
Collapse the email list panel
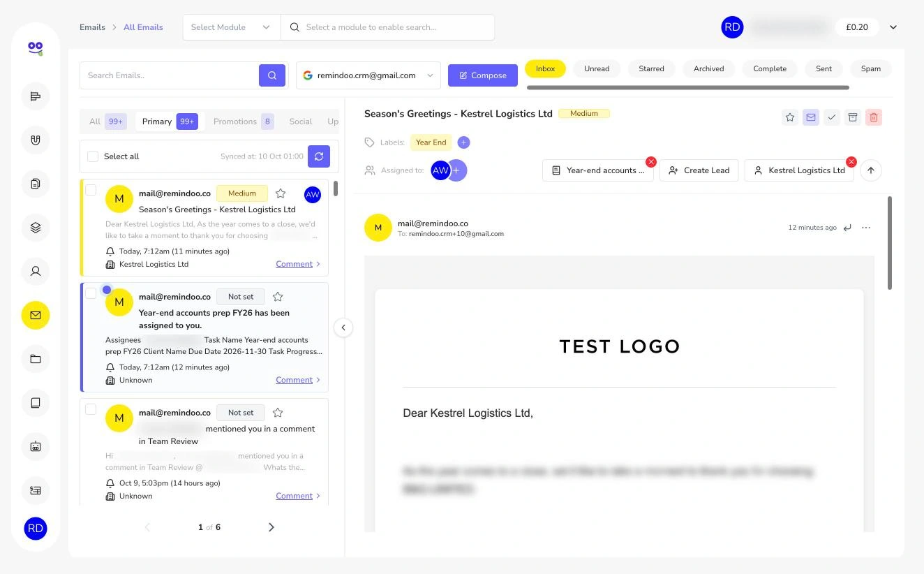343,328
